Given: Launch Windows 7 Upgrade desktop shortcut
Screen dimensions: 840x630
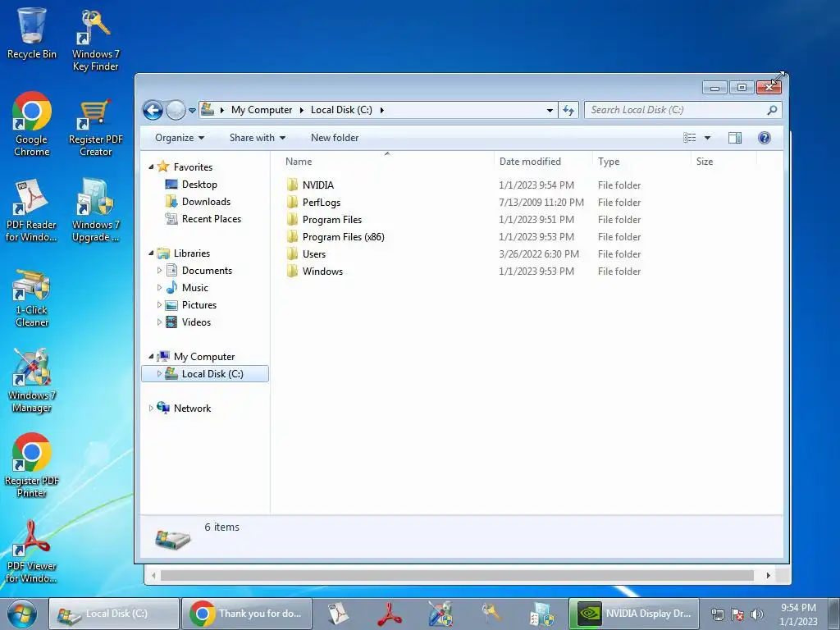Looking at the screenshot, I should tap(95, 209).
